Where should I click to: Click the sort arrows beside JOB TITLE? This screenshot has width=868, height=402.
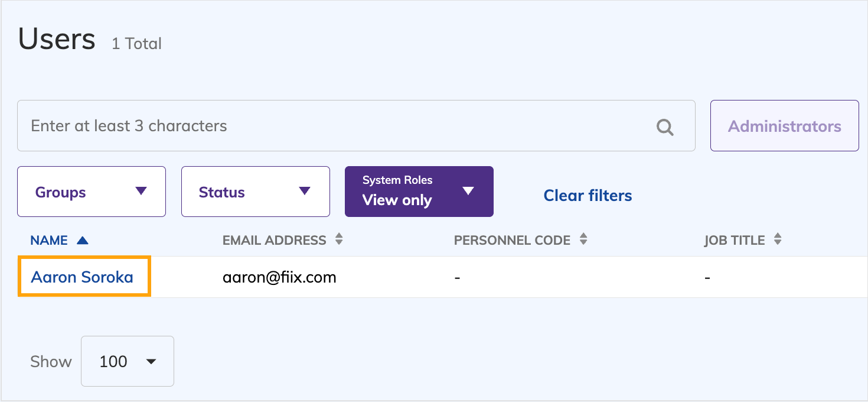pos(778,239)
